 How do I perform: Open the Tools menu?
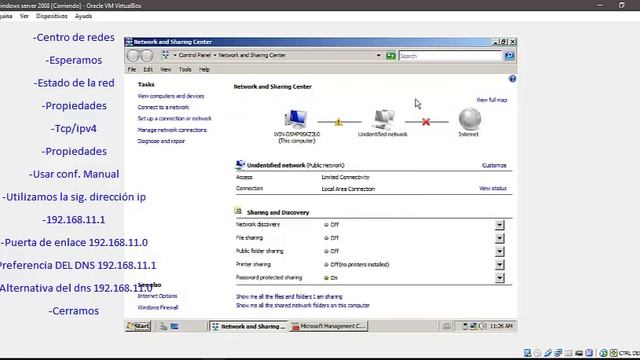point(185,69)
